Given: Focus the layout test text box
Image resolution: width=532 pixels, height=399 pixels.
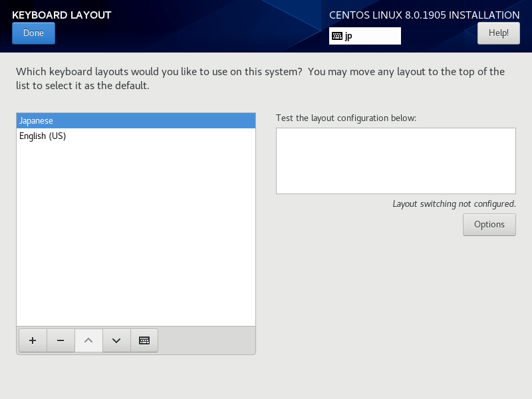Looking at the screenshot, I should tap(396, 161).
